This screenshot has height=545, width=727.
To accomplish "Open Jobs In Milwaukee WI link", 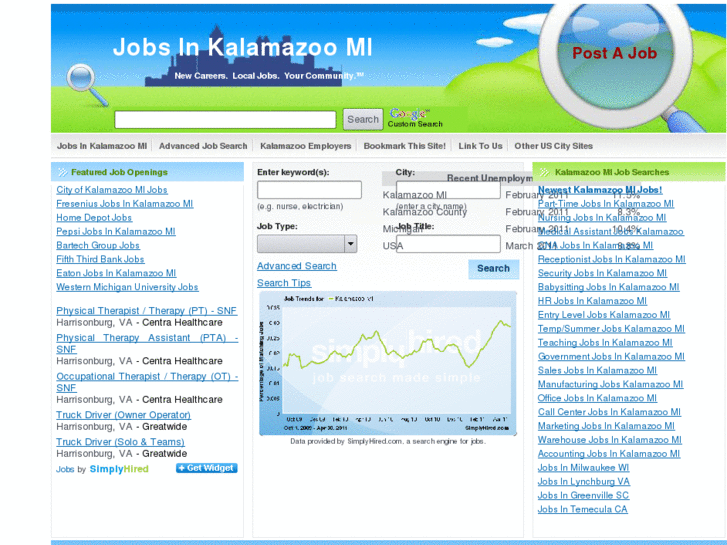I will [x=583, y=468].
